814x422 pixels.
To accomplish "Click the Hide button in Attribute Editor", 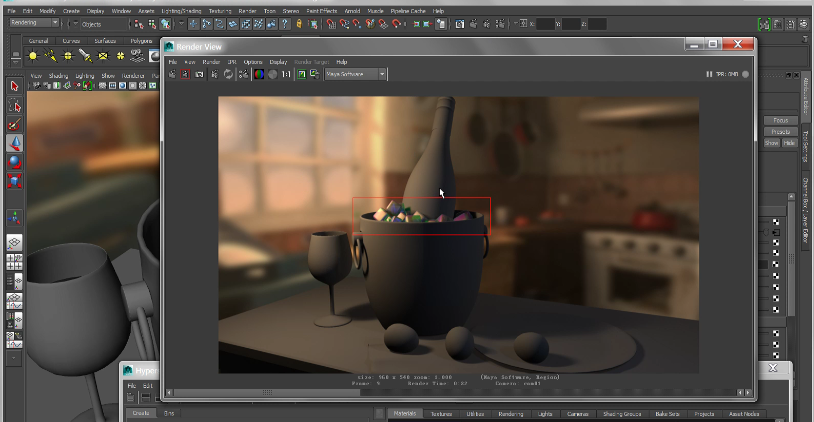I will tap(789, 143).
